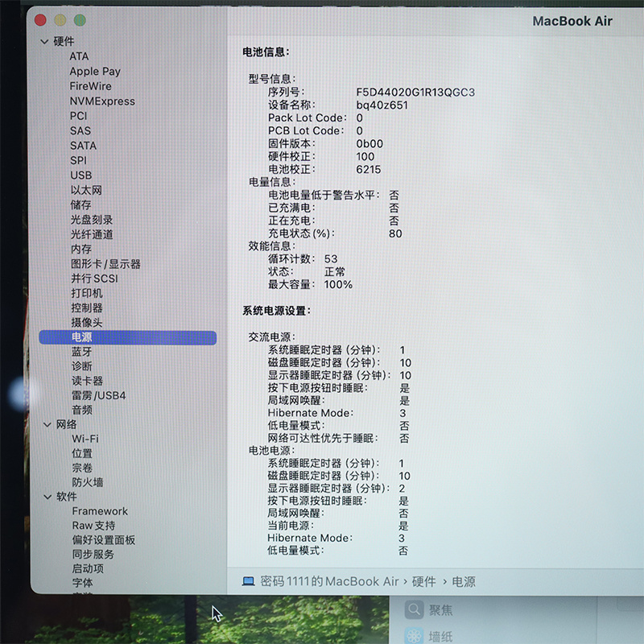The width and height of the screenshot is (644, 644).
Task: Open 储存 storage entry
Action: (x=81, y=205)
